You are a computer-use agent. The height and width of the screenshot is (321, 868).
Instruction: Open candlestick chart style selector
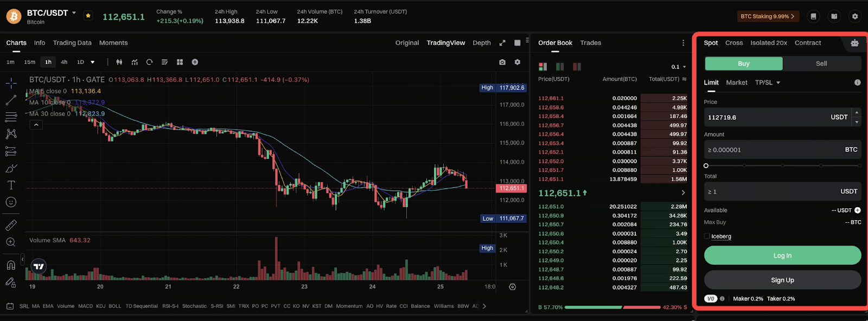click(x=119, y=62)
